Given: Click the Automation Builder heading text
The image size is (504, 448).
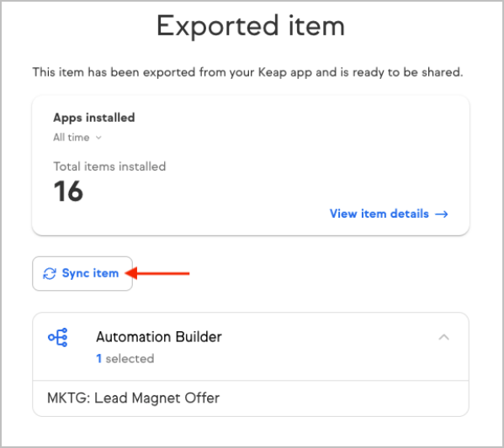Looking at the screenshot, I should (x=159, y=337).
